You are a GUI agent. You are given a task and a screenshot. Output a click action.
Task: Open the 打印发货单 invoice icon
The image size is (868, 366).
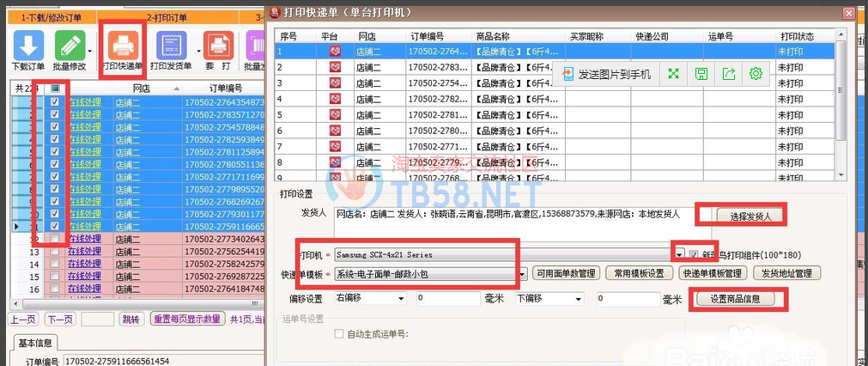click(171, 46)
